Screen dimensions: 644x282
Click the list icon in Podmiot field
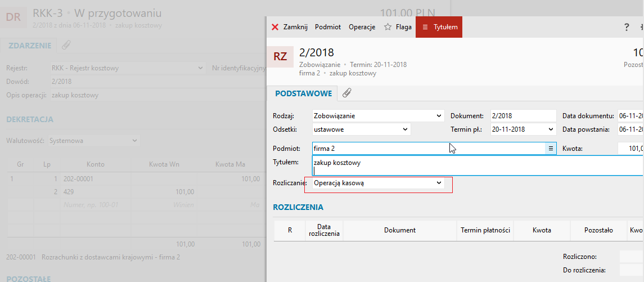pos(551,149)
